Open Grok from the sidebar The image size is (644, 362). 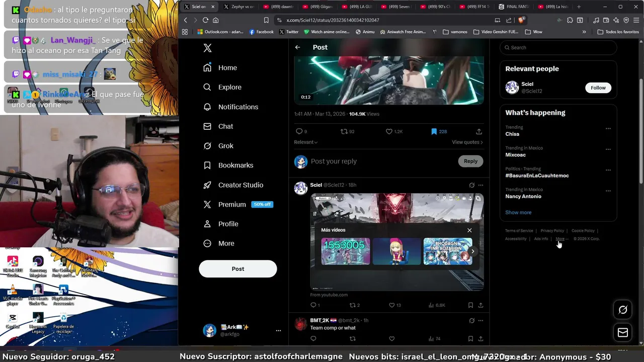218,146
